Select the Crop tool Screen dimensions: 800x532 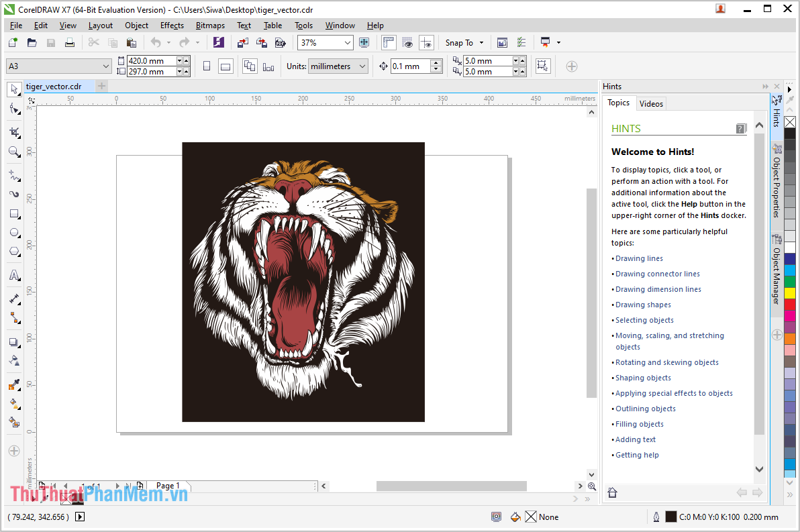pos(14,132)
